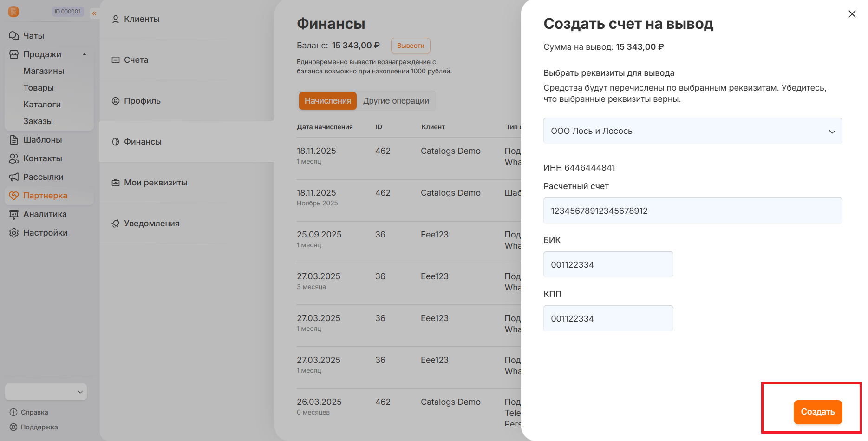
Task: Open the ООО Лось и Лосось dropdown
Action: (x=692, y=131)
